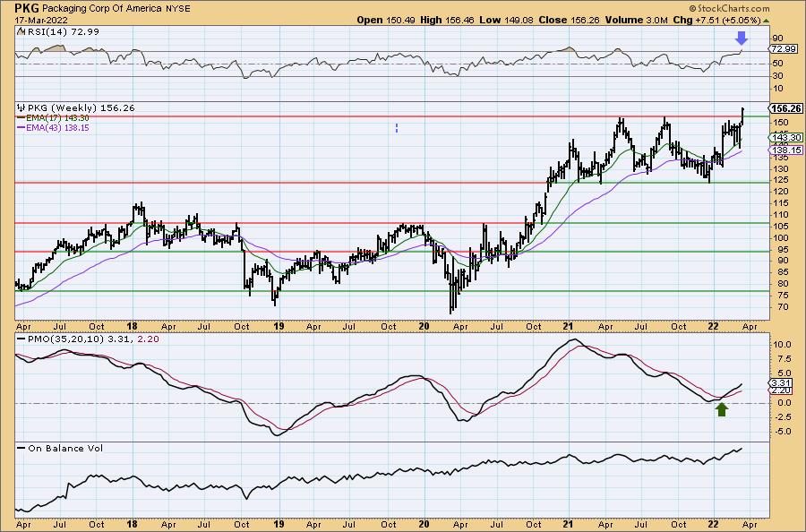Click the PKG (Weekly) 156.26 legend label
This screenshot has width=806, height=532.
(x=81, y=108)
